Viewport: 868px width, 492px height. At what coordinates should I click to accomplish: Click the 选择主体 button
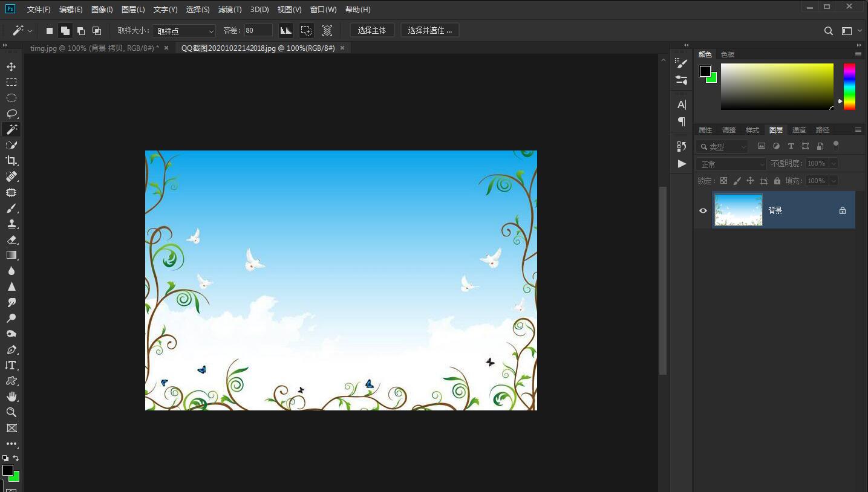pos(371,30)
